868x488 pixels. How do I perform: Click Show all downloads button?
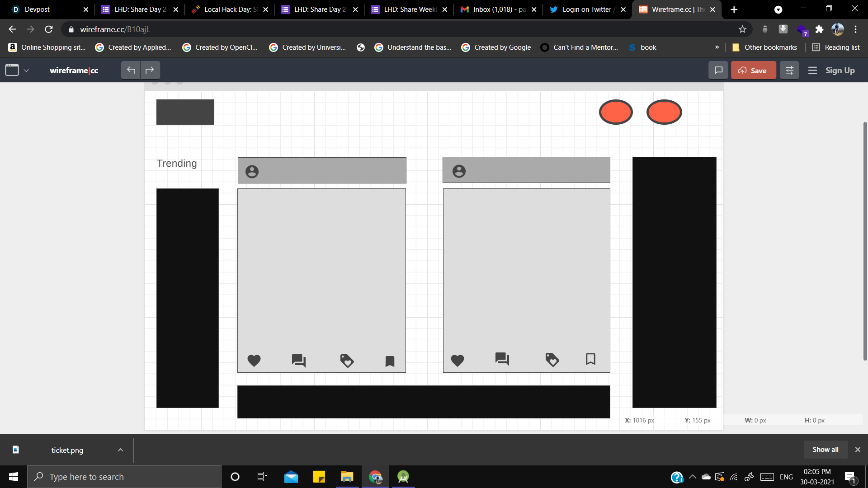pos(825,450)
